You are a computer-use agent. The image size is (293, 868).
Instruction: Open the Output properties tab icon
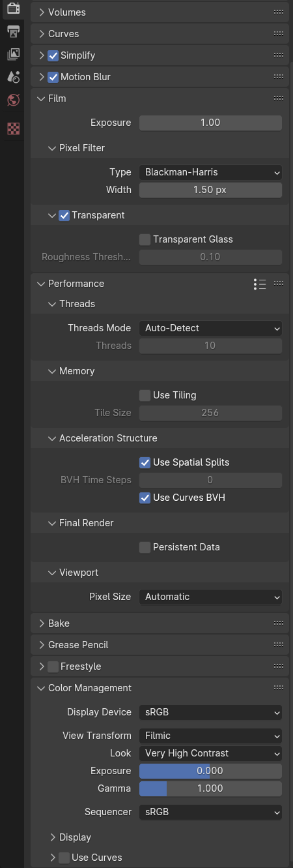coord(13,31)
